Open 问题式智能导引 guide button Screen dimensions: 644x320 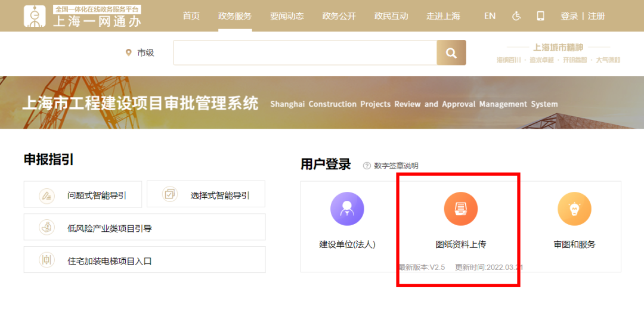(x=82, y=194)
